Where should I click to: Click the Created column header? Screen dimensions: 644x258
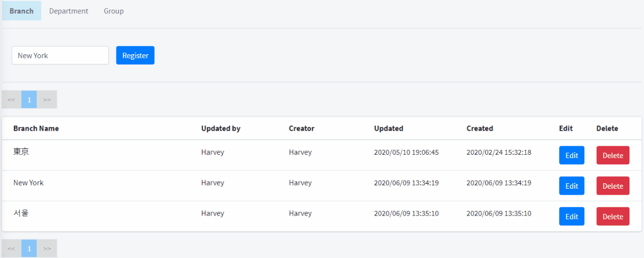point(479,128)
